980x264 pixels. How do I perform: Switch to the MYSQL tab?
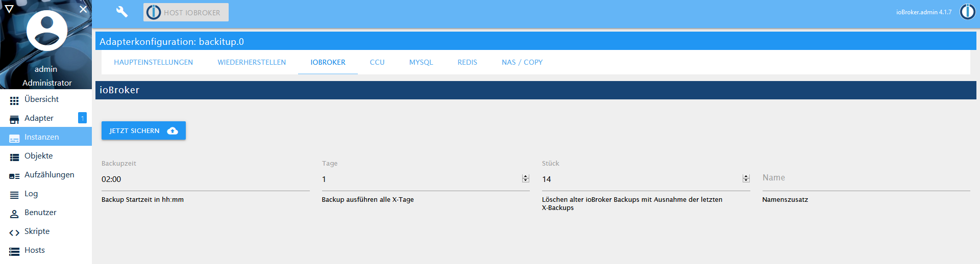pyautogui.click(x=421, y=62)
